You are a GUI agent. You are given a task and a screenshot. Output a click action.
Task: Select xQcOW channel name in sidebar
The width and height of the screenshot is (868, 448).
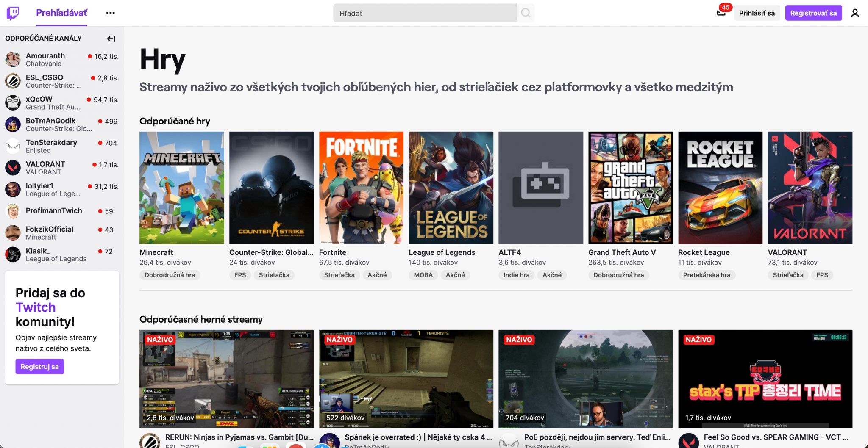39,99
